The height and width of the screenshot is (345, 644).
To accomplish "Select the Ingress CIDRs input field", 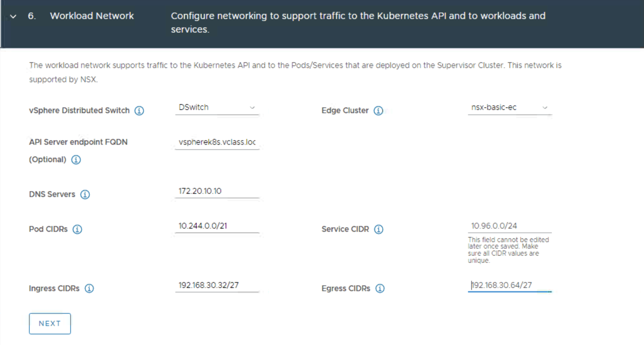I will pyautogui.click(x=217, y=285).
